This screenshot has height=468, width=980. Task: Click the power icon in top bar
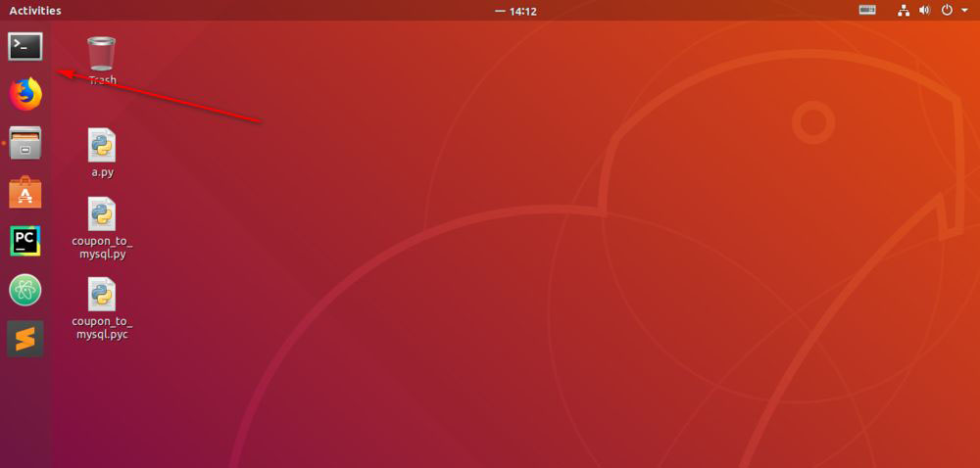pos(947,11)
